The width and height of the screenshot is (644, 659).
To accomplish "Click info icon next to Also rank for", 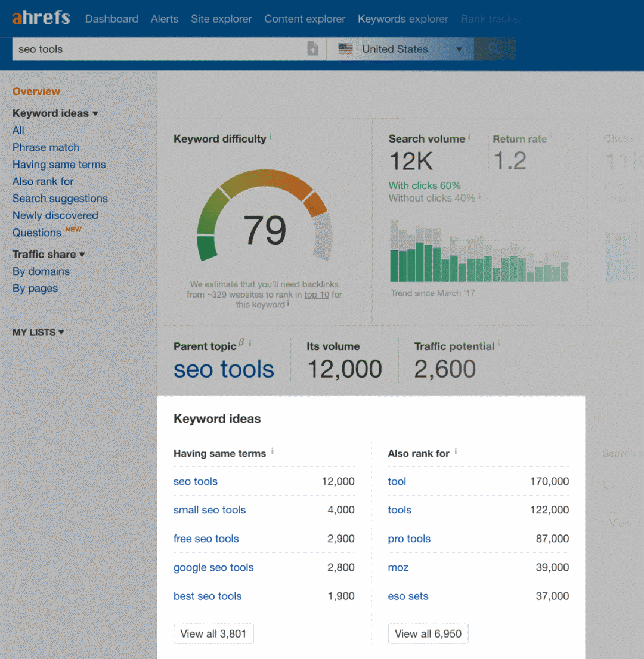I will (456, 451).
